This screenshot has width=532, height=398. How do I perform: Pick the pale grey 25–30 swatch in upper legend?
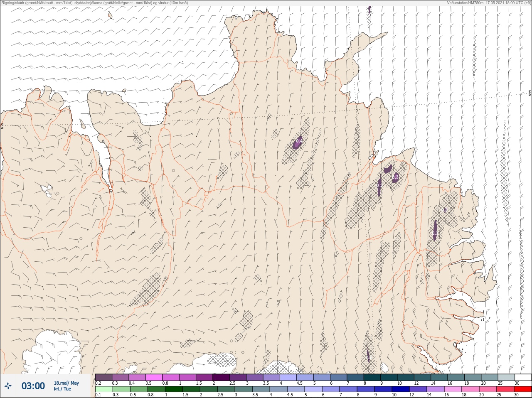click(x=506, y=377)
